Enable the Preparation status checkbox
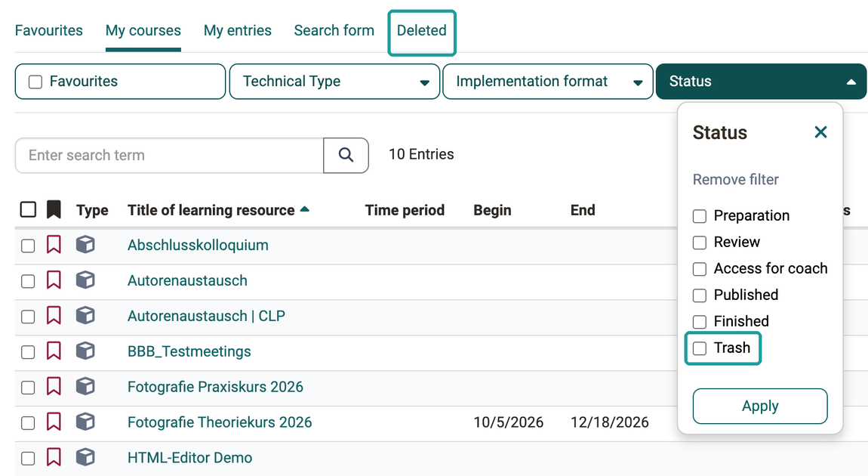The image size is (868, 476). (x=700, y=216)
